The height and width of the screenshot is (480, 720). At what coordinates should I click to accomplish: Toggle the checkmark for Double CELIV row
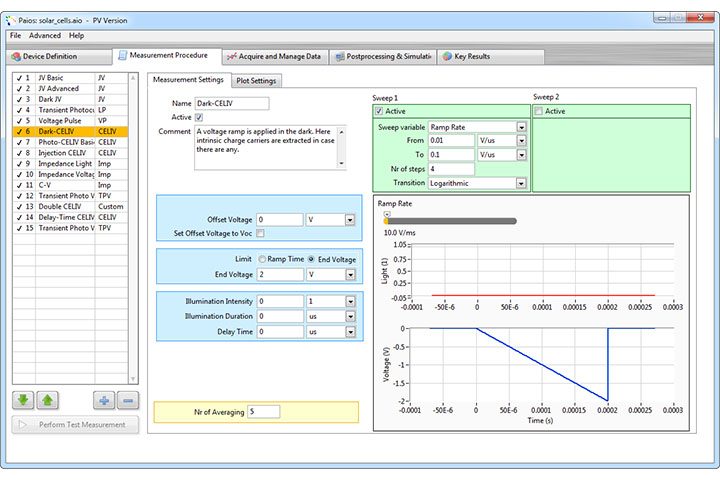(19, 207)
